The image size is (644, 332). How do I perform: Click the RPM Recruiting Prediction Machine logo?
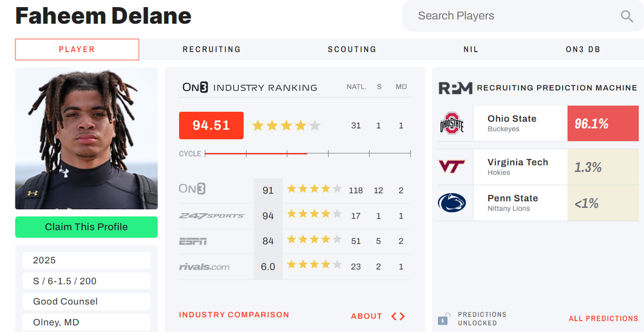pos(455,88)
